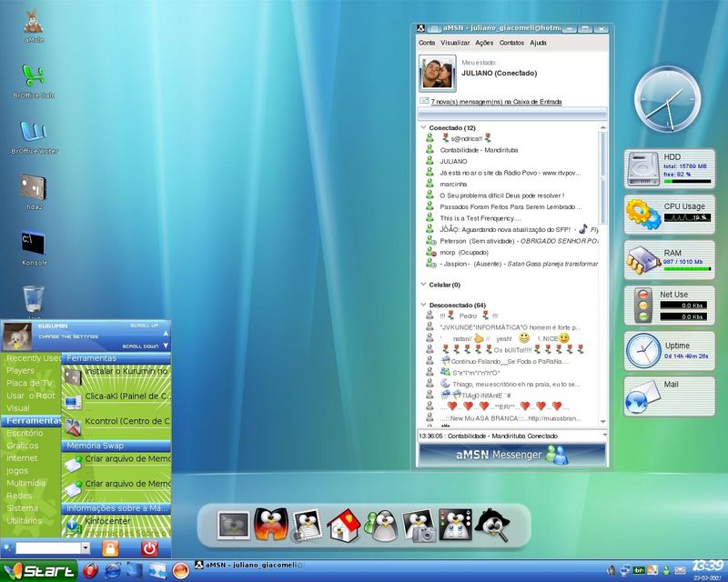Click the monitor penguin icon in dock

coord(234,526)
